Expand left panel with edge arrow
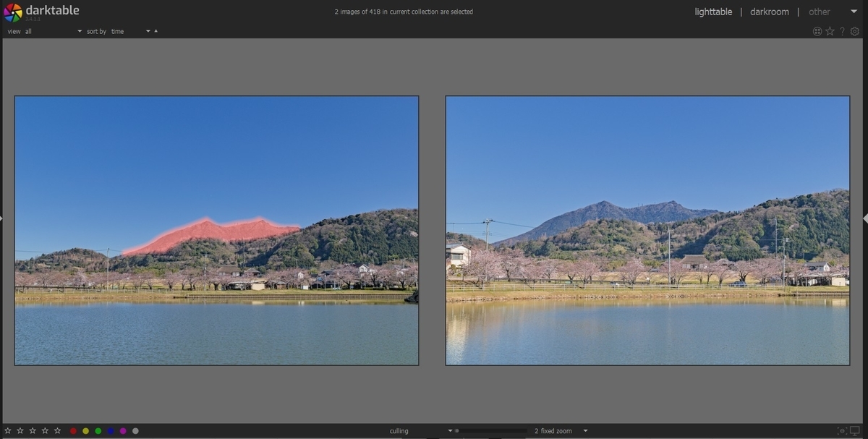The width and height of the screenshot is (868, 439). [1, 218]
